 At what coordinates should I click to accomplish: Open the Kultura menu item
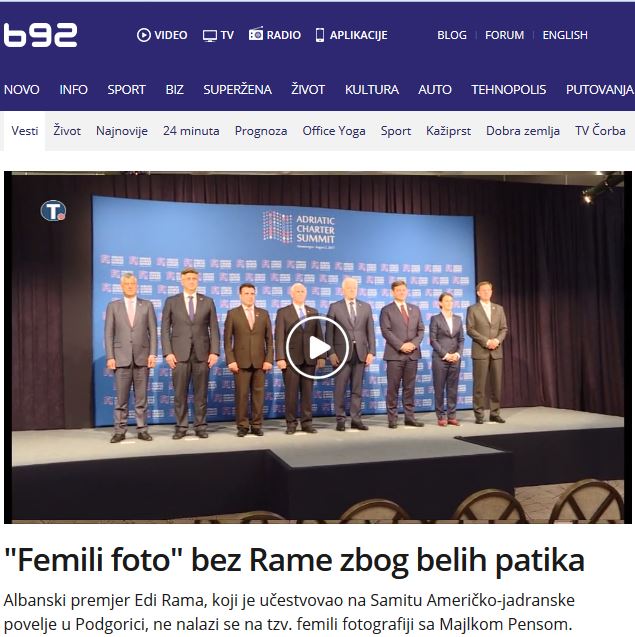pos(372,89)
